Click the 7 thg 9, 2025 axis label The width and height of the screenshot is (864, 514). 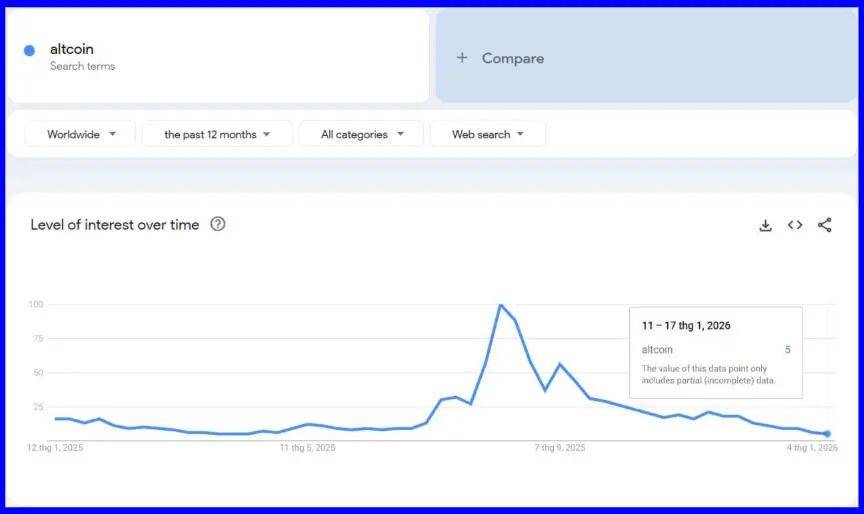click(560, 448)
